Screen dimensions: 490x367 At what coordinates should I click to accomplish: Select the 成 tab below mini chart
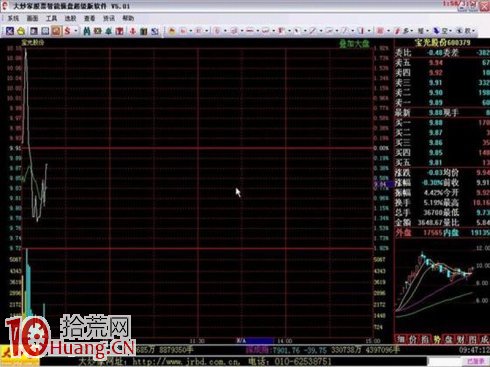484,340
